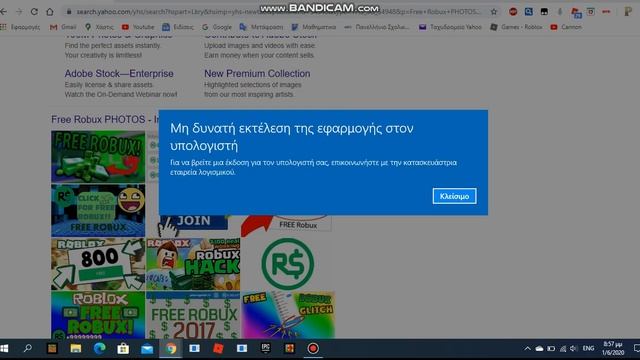Open the FREE ROBUX! green thumbnail
Screen dimensions: 640x360
98,156
